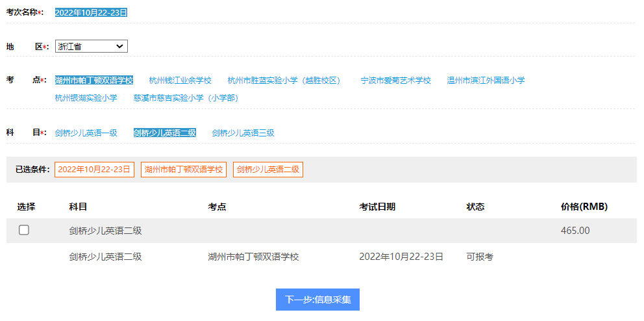Click the 考次名称 field label
The height and width of the screenshot is (321, 644).
pyautogui.click(x=25, y=12)
